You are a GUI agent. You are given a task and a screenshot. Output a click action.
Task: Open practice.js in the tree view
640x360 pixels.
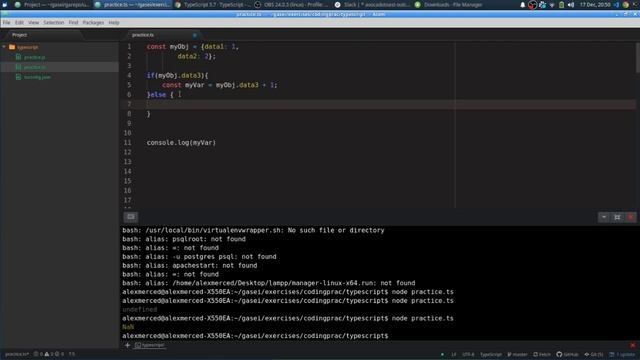[34, 58]
